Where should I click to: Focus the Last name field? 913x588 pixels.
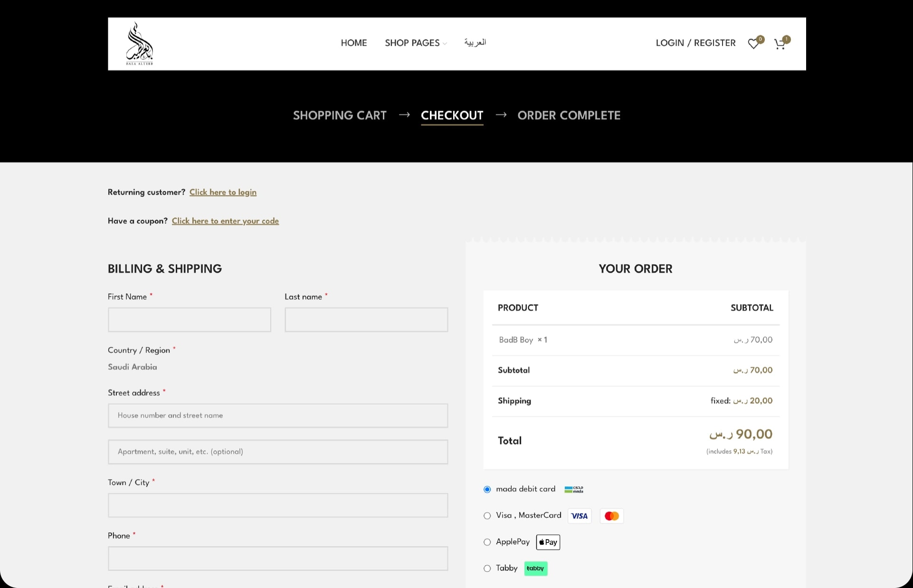(366, 320)
